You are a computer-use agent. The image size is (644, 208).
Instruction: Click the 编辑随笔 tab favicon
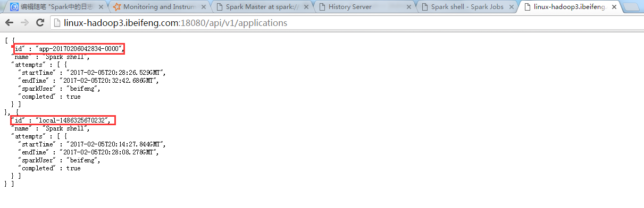click(15, 7)
